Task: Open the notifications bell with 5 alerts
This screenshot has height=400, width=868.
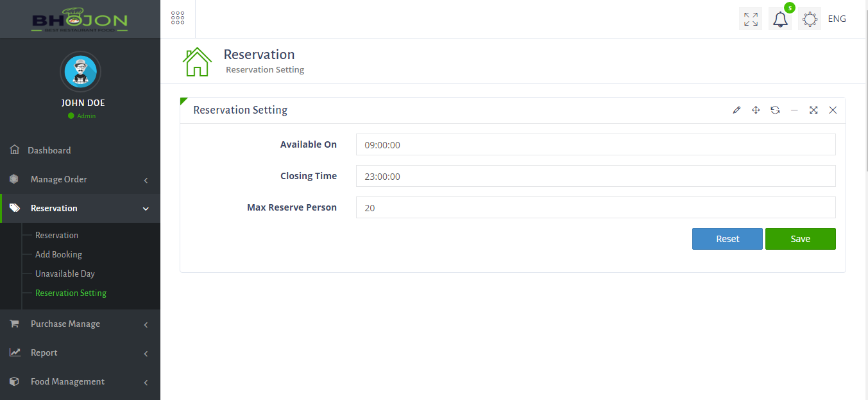Action: tap(779, 19)
